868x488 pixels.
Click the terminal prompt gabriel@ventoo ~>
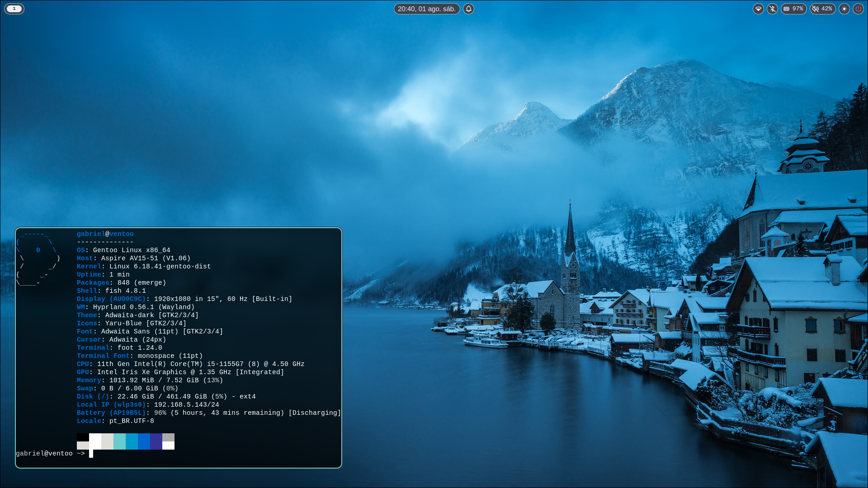point(50,454)
